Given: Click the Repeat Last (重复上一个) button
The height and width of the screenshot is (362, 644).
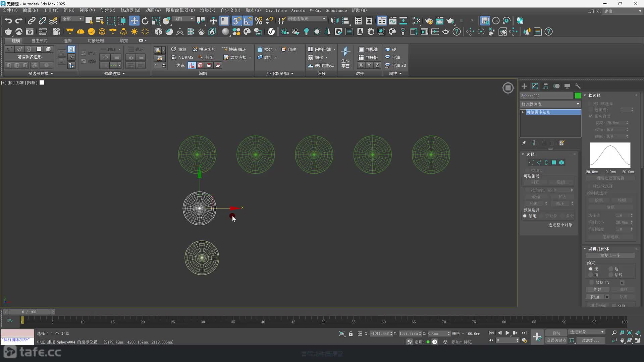Looking at the screenshot, I should [610, 255].
